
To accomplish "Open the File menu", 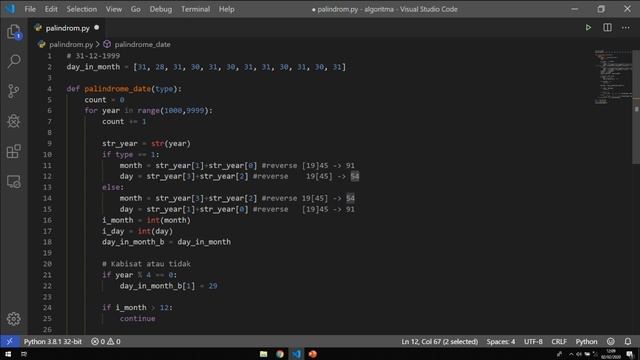I will 30,9.
